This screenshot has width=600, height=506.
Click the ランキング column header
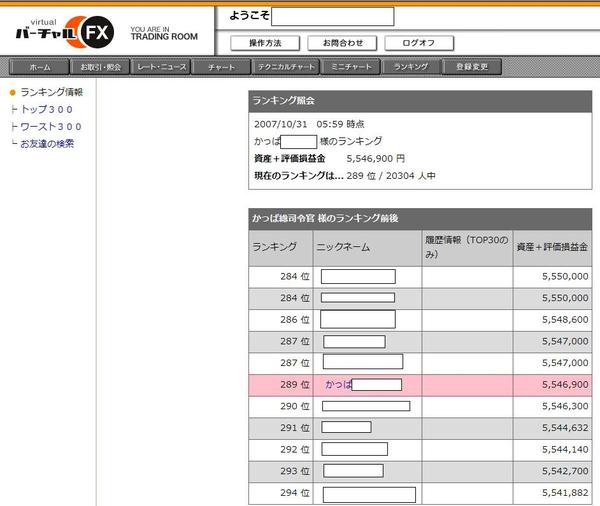click(281, 247)
